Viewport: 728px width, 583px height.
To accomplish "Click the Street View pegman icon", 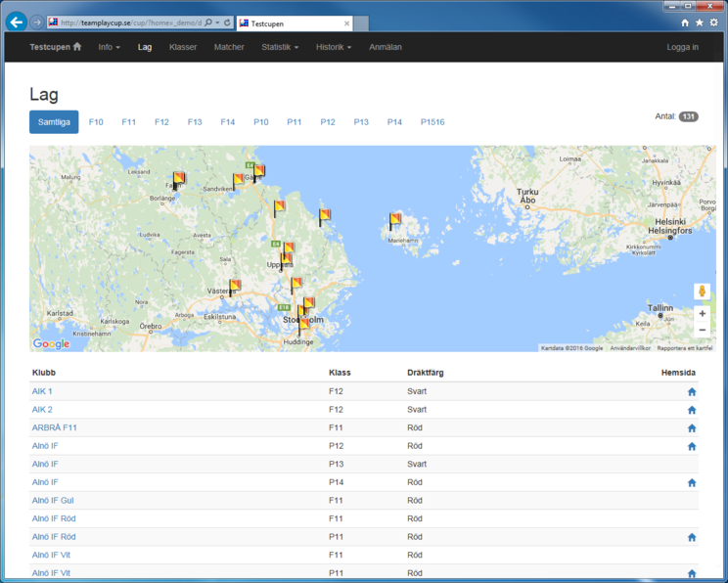I will [x=702, y=291].
